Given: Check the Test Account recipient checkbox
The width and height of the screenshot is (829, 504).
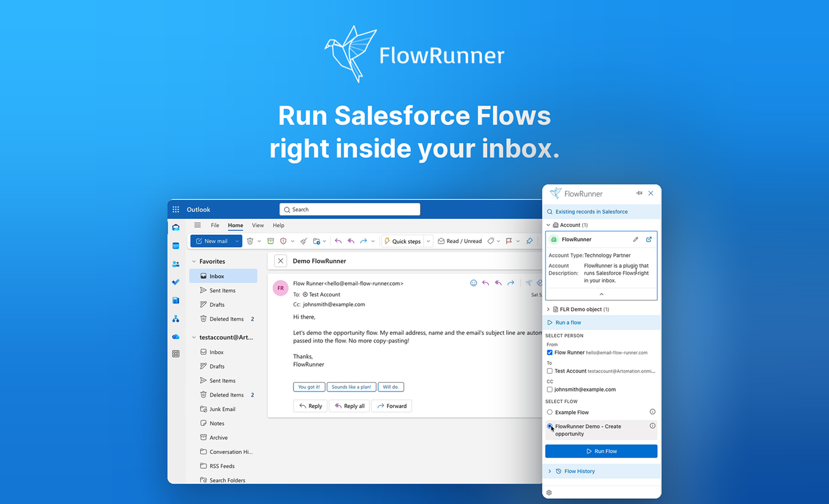Looking at the screenshot, I should 549,371.
